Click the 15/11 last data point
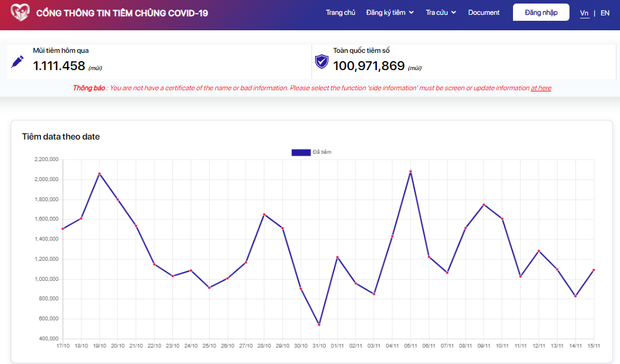The height and width of the screenshot is (364, 620). click(x=594, y=270)
